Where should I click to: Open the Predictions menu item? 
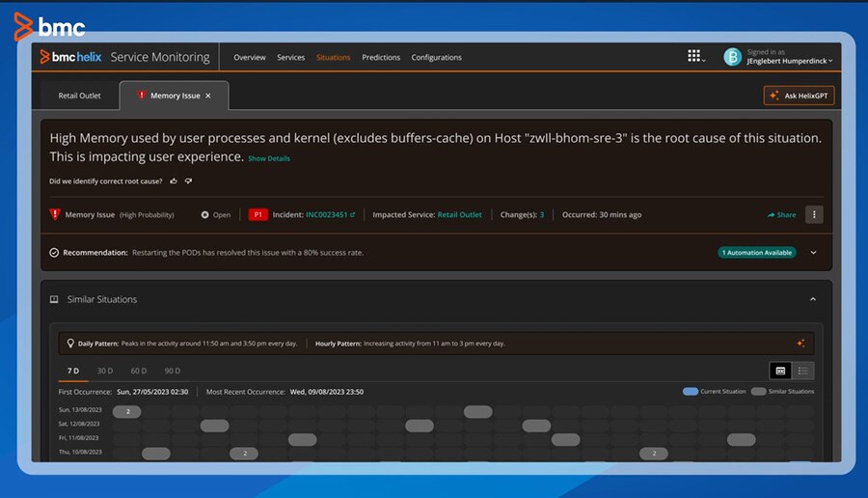(381, 58)
